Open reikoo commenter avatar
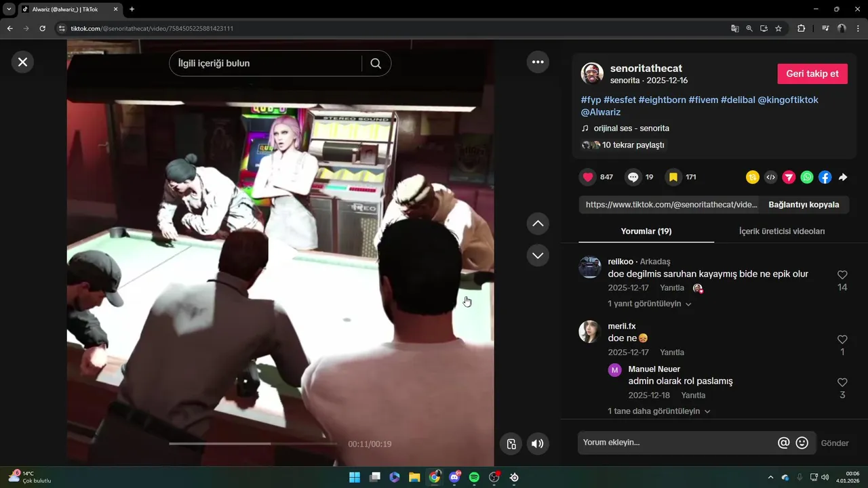This screenshot has width=868, height=488. click(590, 267)
